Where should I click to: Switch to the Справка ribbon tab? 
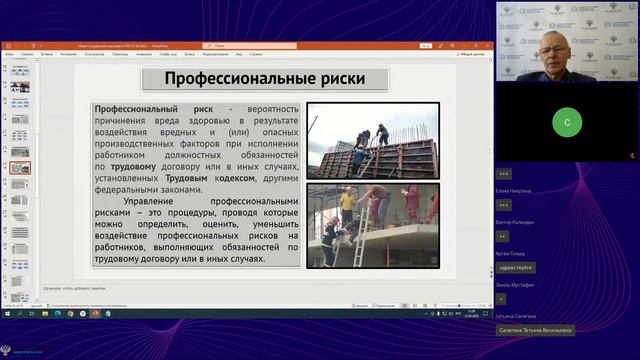pos(256,54)
